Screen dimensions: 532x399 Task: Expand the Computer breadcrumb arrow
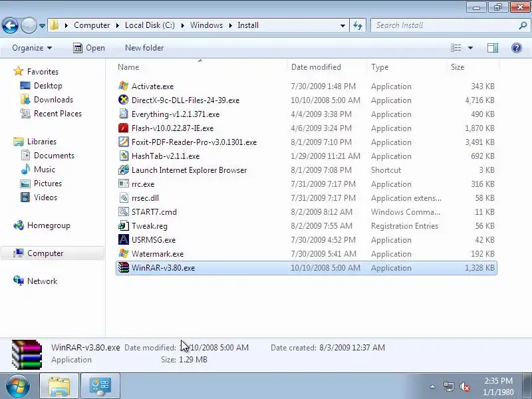pyautogui.click(x=118, y=25)
